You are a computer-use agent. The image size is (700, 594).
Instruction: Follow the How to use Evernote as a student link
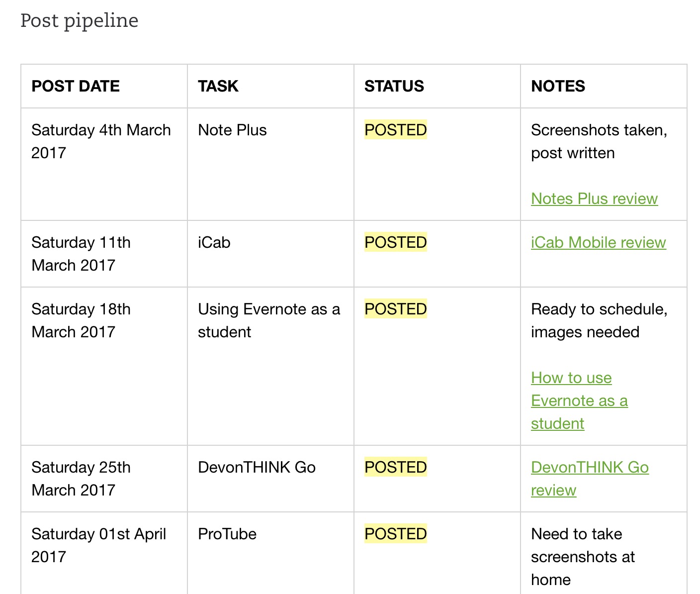tap(579, 400)
